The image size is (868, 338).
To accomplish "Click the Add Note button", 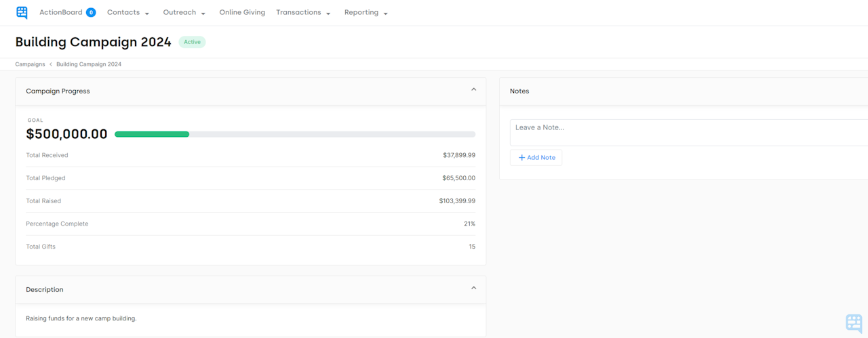I will click(536, 158).
